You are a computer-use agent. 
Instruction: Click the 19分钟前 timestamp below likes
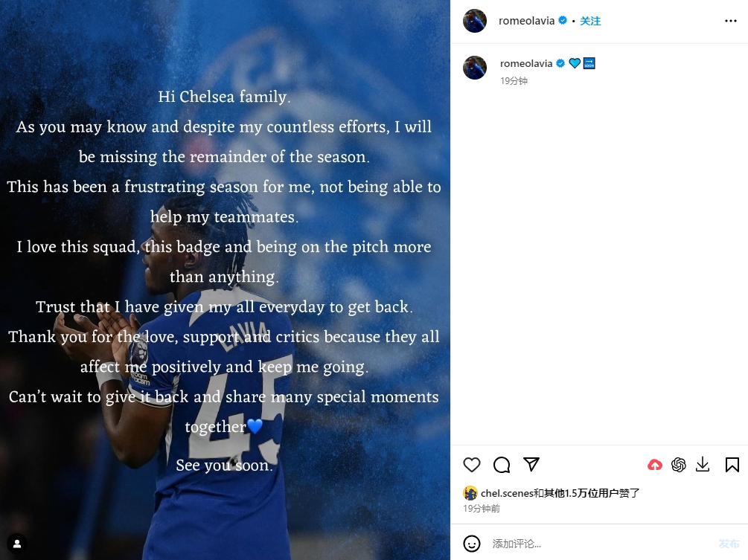[x=482, y=509]
